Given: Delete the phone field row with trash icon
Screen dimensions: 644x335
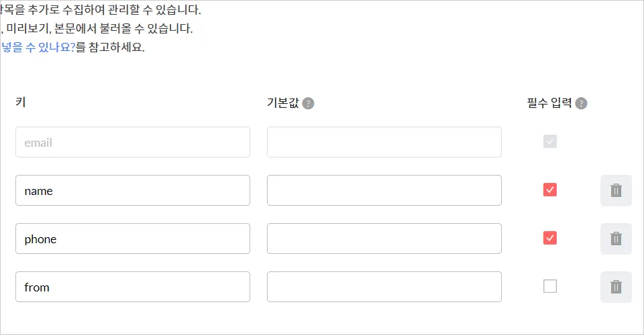Looking at the screenshot, I should click(x=616, y=239).
